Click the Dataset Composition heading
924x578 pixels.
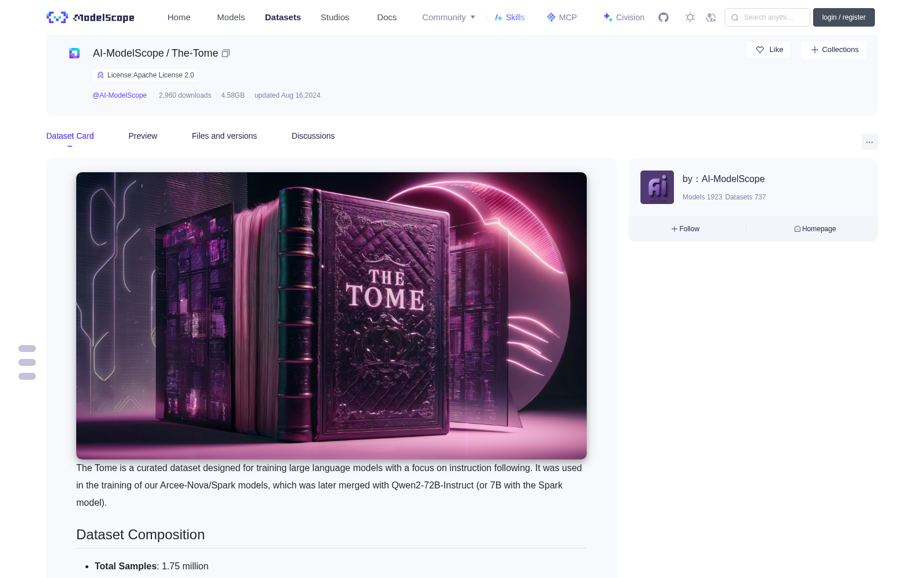pyautogui.click(x=140, y=535)
